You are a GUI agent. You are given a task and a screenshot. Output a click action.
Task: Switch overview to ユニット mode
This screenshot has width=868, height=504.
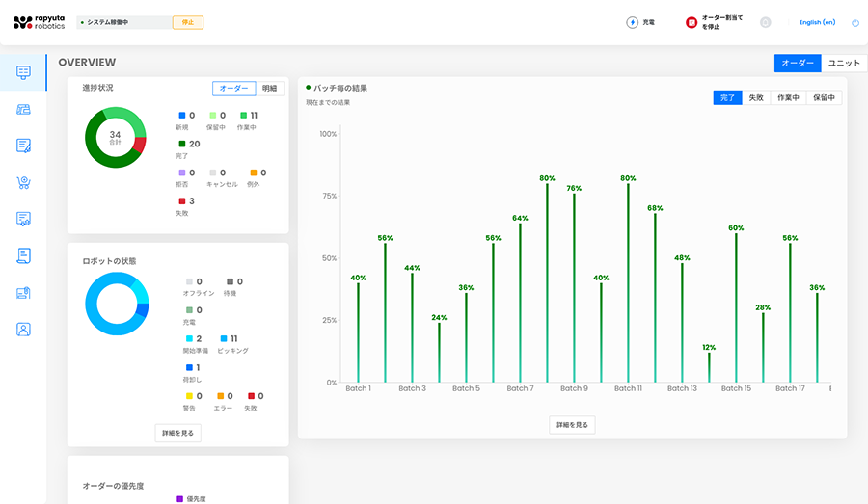pos(844,63)
